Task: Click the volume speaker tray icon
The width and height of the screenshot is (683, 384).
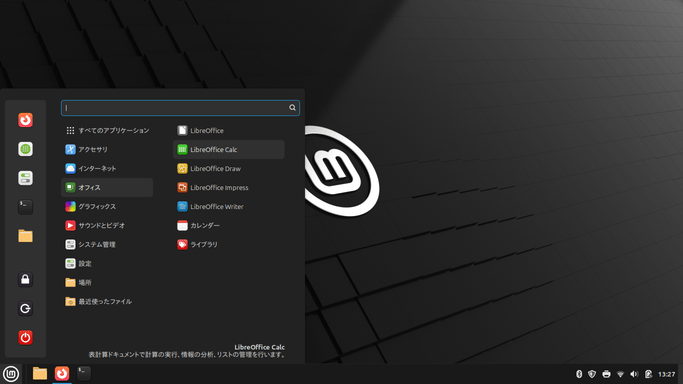Action: tap(634, 374)
